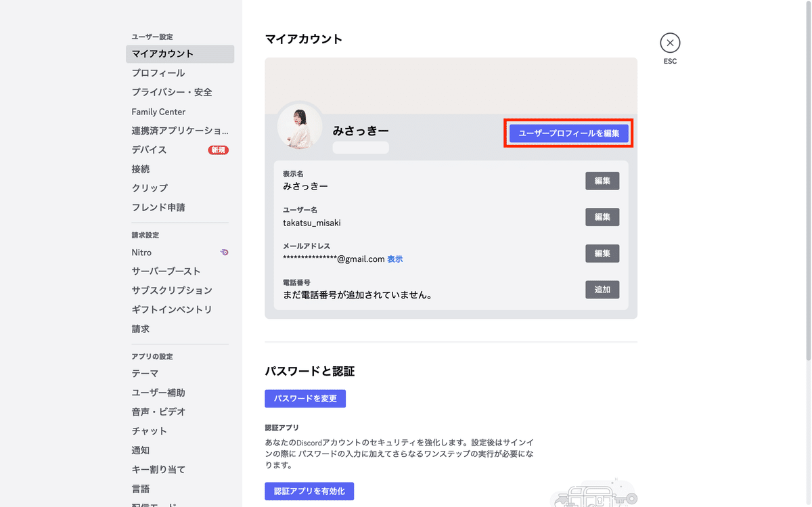Viewport: 812px width, 507px height.
Task: Edit the 表示名 みさっきー
Action: [602, 181]
